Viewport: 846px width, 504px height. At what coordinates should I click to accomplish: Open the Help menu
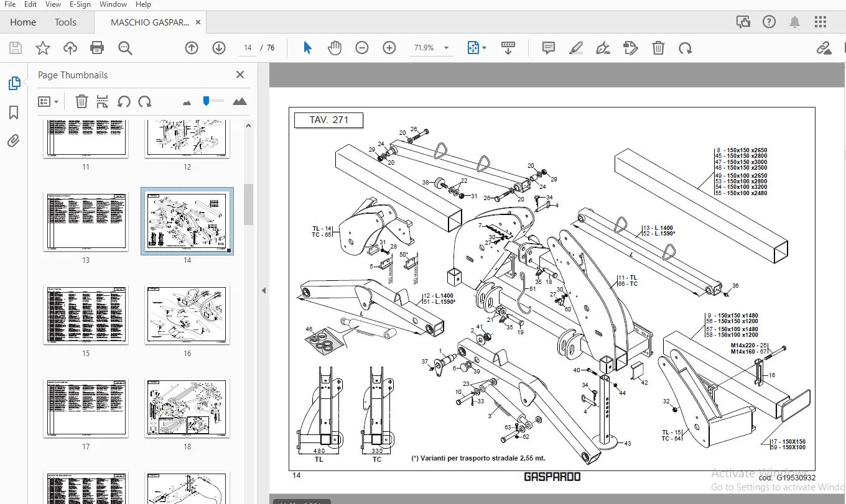click(143, 4)
